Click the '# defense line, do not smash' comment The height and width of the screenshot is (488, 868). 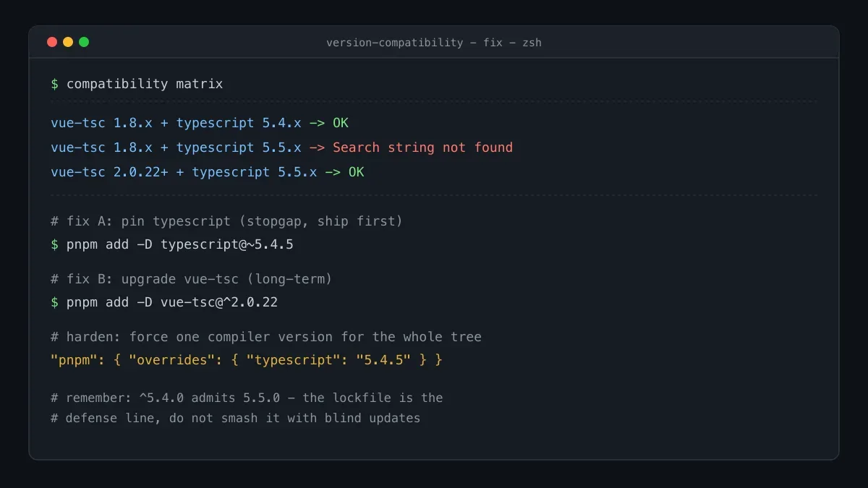point(235,418)
